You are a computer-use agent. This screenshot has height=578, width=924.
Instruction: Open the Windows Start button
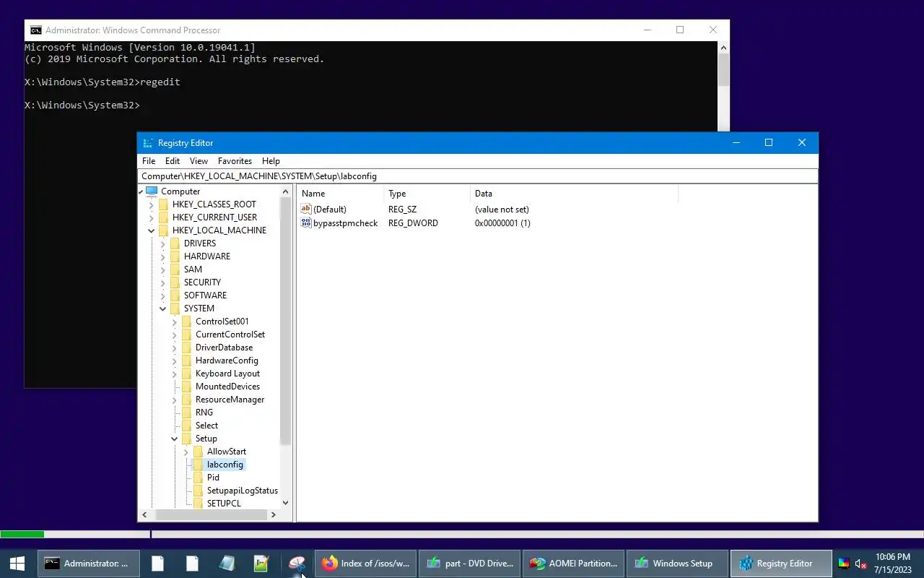pyautogui.click(x=17, y=564)
